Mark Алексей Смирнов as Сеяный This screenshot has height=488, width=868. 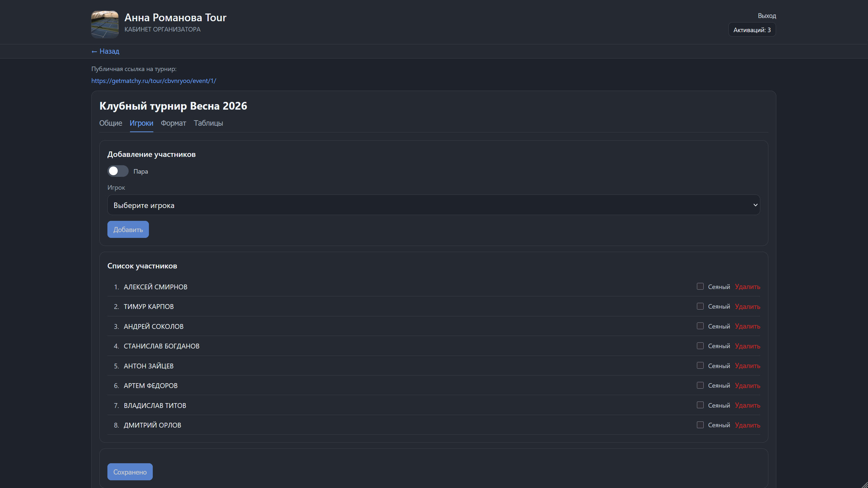pyautogui.click(x=700, y=287)
